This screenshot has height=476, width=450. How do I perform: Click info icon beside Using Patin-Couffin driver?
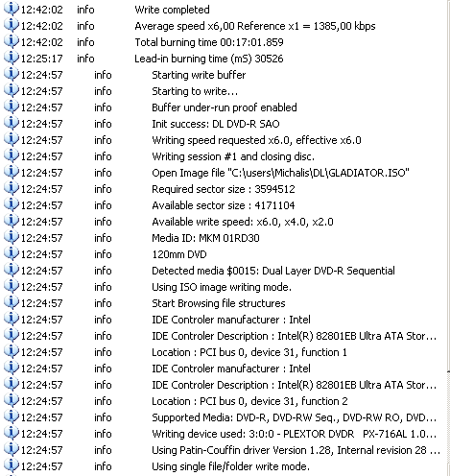[12, 449]
